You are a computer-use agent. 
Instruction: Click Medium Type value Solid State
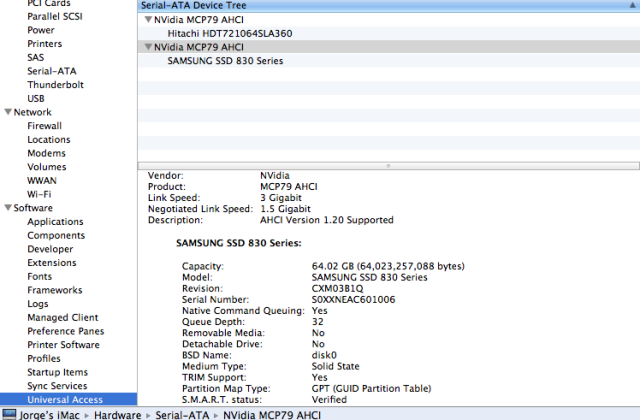pos(336,366)
